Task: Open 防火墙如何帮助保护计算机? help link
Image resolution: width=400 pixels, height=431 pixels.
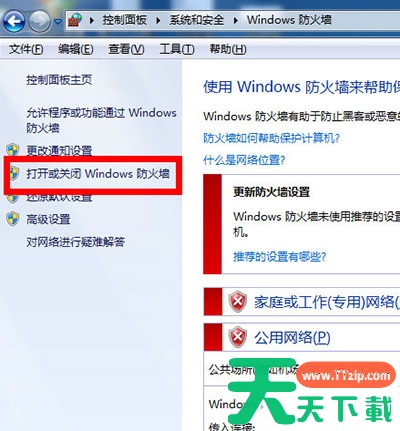Action: (271, 138)
